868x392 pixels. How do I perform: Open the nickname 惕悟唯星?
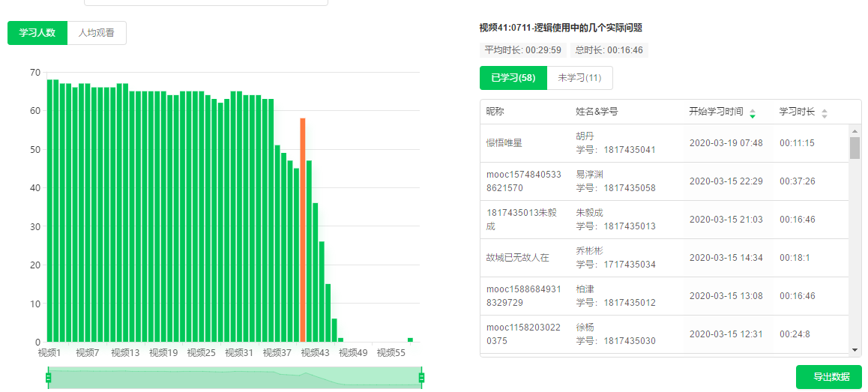coord(504,143)
